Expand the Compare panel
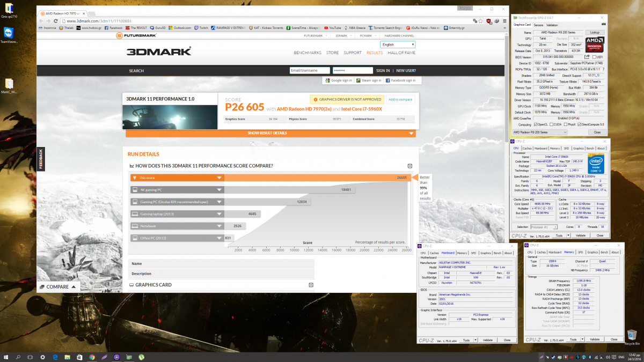Screen dimensions: 644x362 (58, 287)
